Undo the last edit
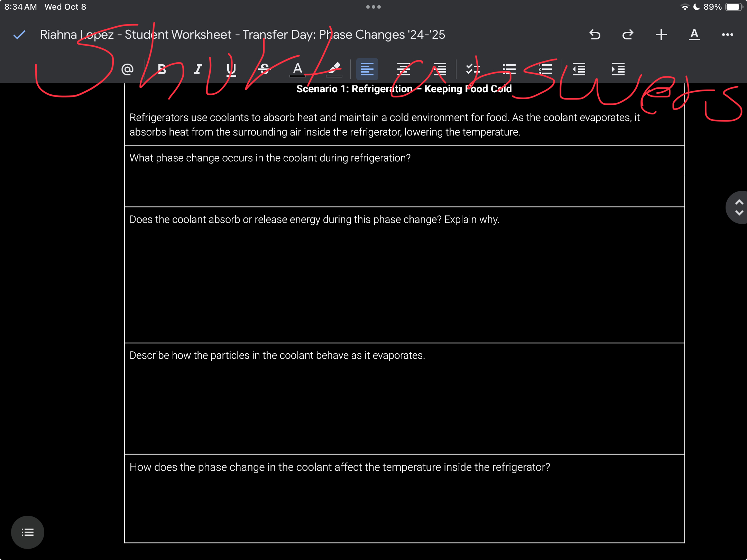Image resolution: width=747 pixels, height=560 pixels. tap(595, 35)
